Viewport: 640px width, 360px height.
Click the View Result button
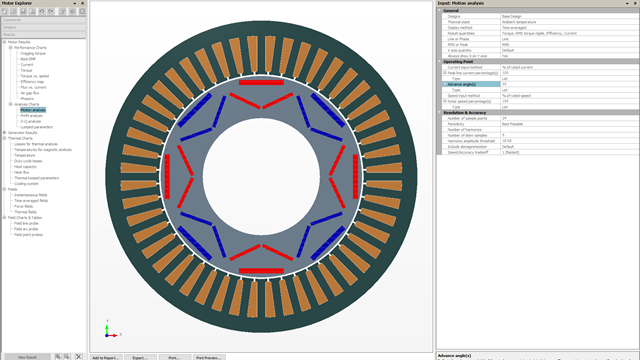point(27,357)
